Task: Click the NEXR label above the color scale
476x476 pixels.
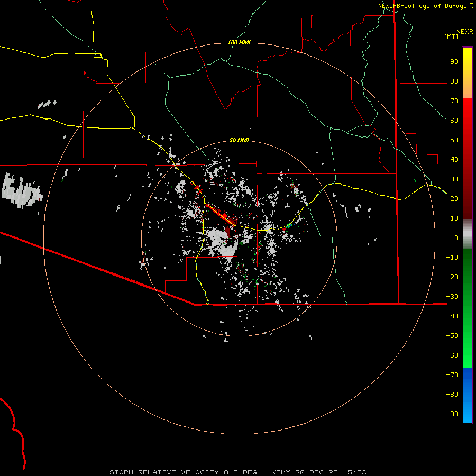Action: click(x=465, y=32)
